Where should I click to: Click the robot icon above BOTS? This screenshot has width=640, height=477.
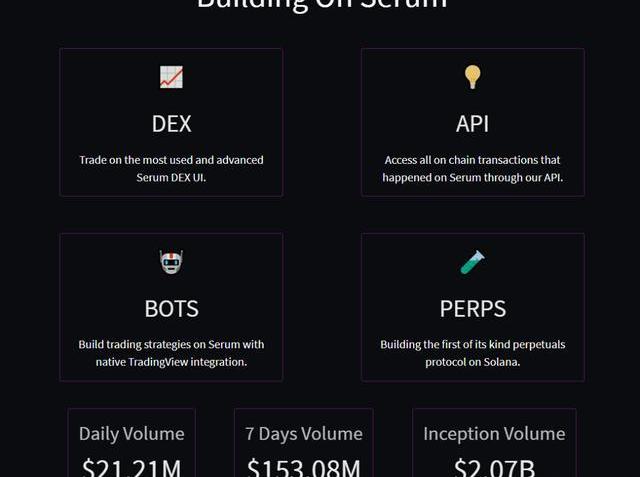(171, 262)
